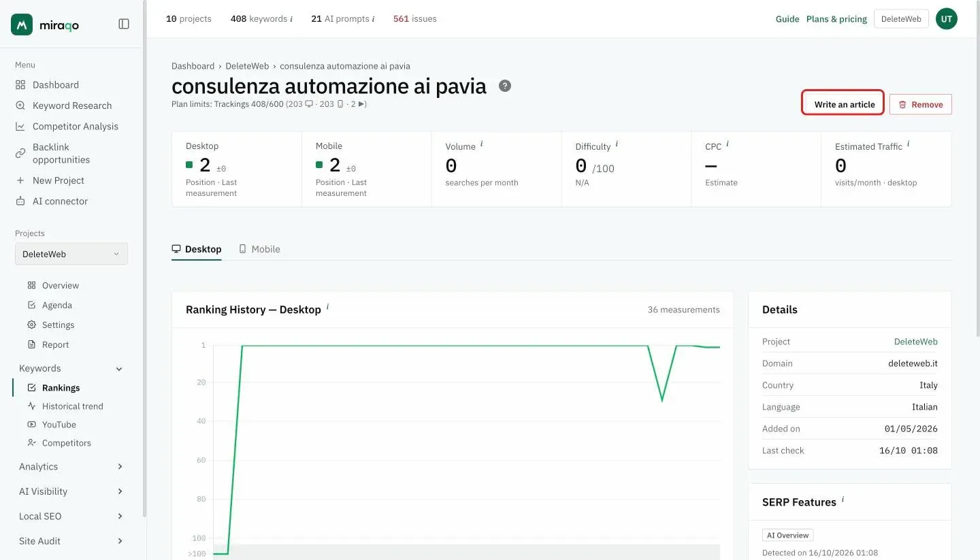The image size is (980, 560).
Task: Click the info icon beside SERP Features
Action: click(x=843, y=499)
